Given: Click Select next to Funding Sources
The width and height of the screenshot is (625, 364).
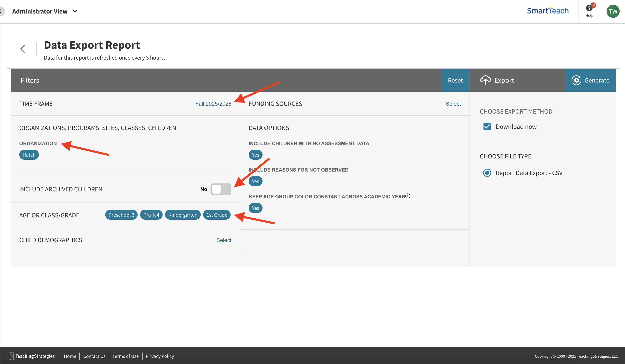Looking at the screenshot, I should [x=453, y=104].
